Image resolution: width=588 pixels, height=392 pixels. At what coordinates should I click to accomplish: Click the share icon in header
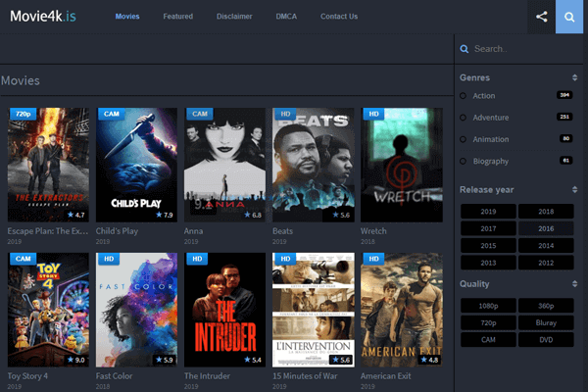[x=541, y=17]
